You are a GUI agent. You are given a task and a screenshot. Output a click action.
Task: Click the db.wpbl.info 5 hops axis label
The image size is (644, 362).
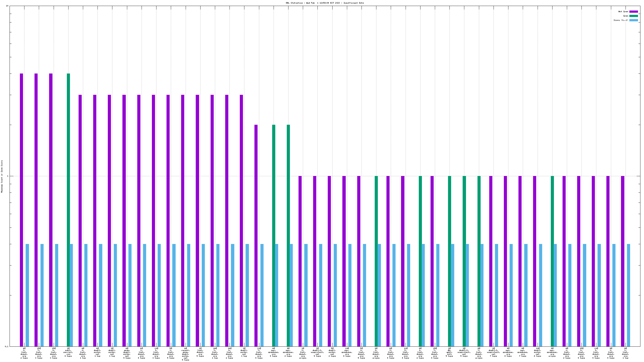click(x=449, y=352)
